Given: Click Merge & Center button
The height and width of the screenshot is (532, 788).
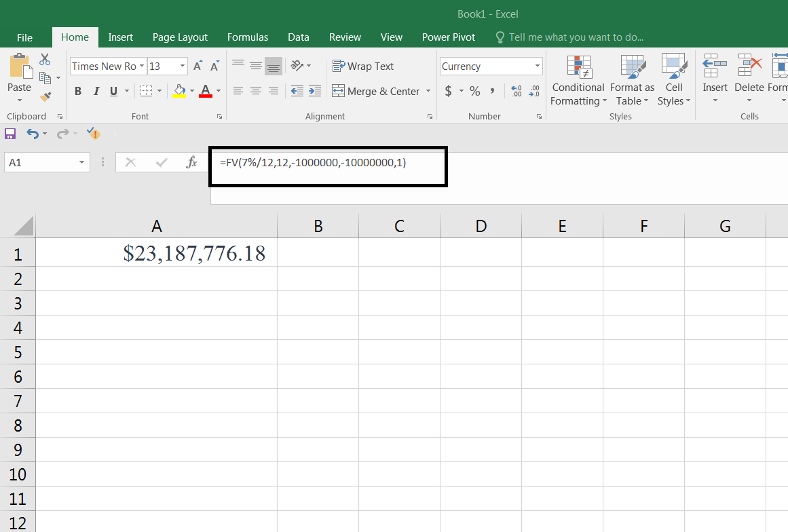Looking at the screenshot, I should point(376,91).
